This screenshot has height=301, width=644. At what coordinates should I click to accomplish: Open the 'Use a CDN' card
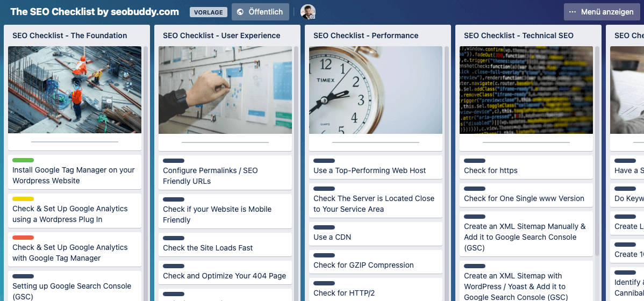point(332,237)
